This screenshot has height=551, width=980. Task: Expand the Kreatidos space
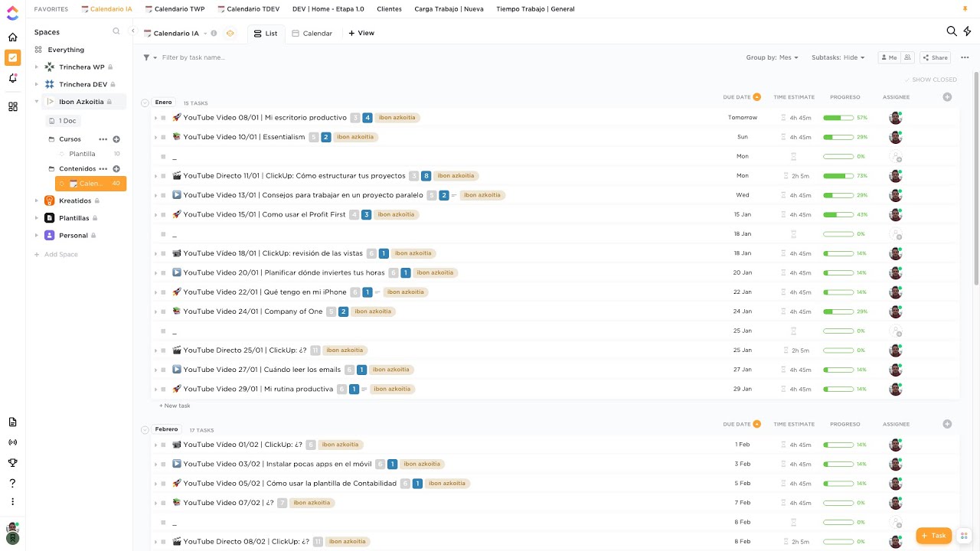[36, 201]
